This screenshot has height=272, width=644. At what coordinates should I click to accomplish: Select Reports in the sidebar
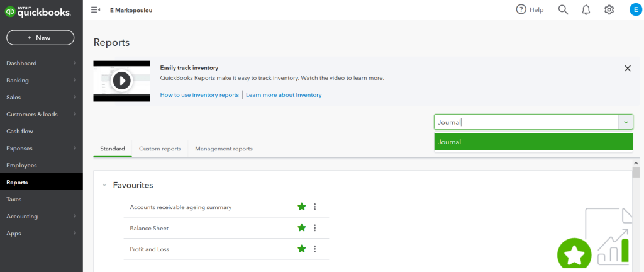tap(42, 183)
